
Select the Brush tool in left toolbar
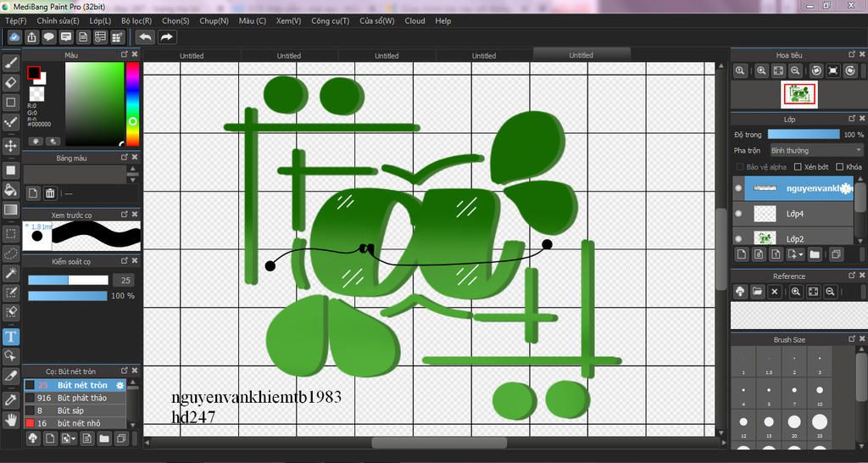(x=11, y=63)
